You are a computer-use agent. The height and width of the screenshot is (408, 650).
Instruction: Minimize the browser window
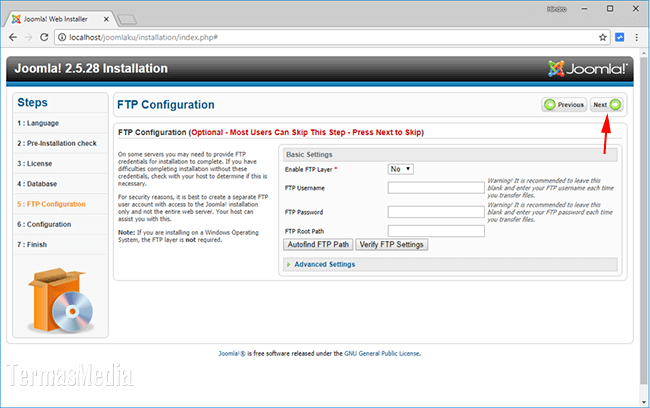click(584, 9)
